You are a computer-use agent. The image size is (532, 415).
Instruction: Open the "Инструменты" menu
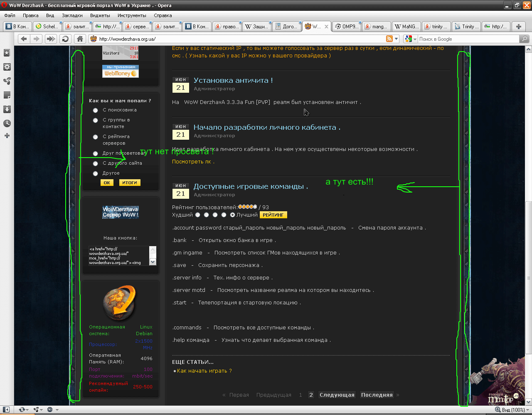132,15
